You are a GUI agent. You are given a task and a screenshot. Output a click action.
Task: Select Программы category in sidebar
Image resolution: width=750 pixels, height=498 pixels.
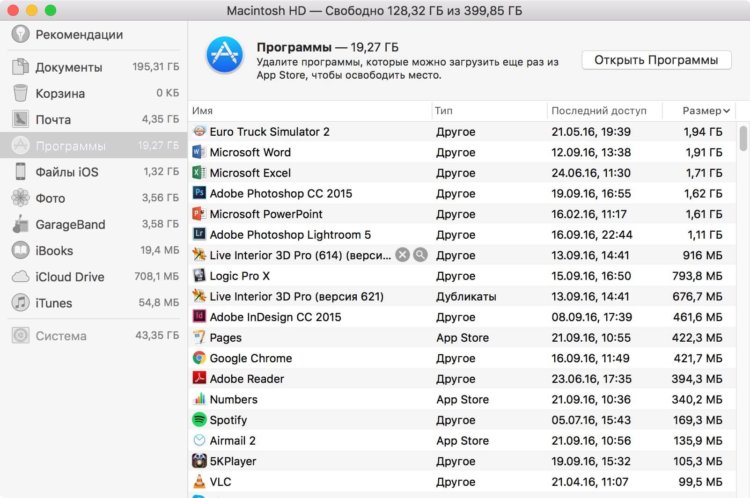click(94, 145)
